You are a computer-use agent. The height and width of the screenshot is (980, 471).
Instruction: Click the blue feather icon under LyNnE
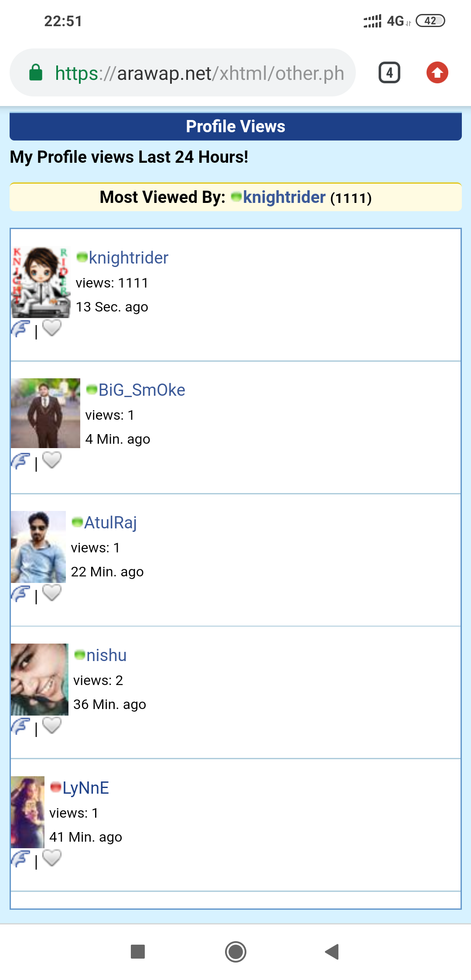[20, 860]
